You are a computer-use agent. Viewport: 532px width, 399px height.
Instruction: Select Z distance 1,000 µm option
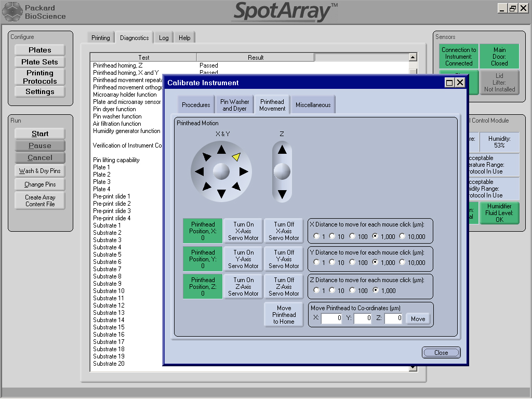click(376, 290)
